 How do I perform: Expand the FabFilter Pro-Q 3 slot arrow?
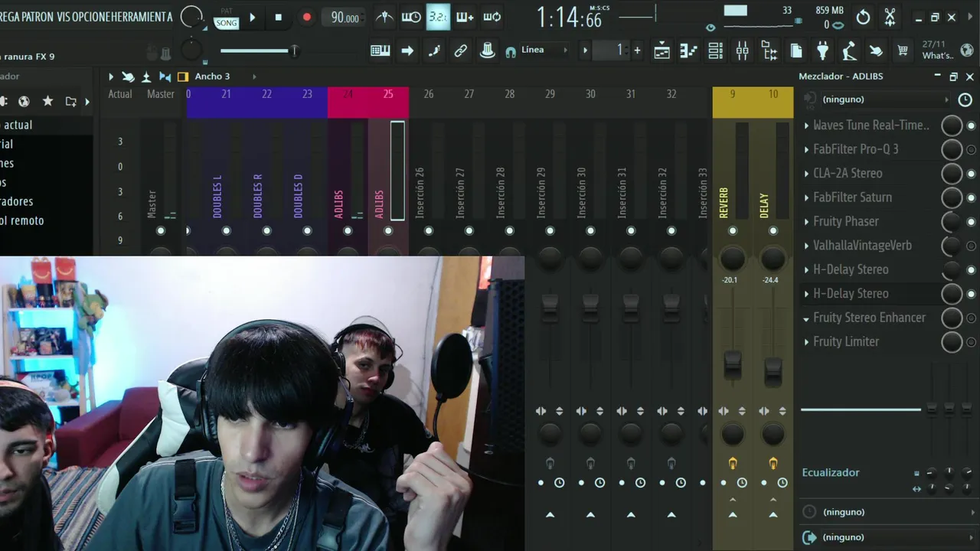pos(806,149)
